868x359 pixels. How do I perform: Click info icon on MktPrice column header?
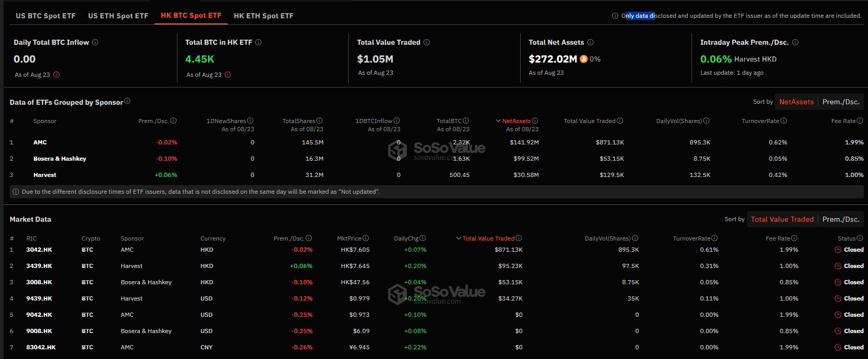click(366, 238)
